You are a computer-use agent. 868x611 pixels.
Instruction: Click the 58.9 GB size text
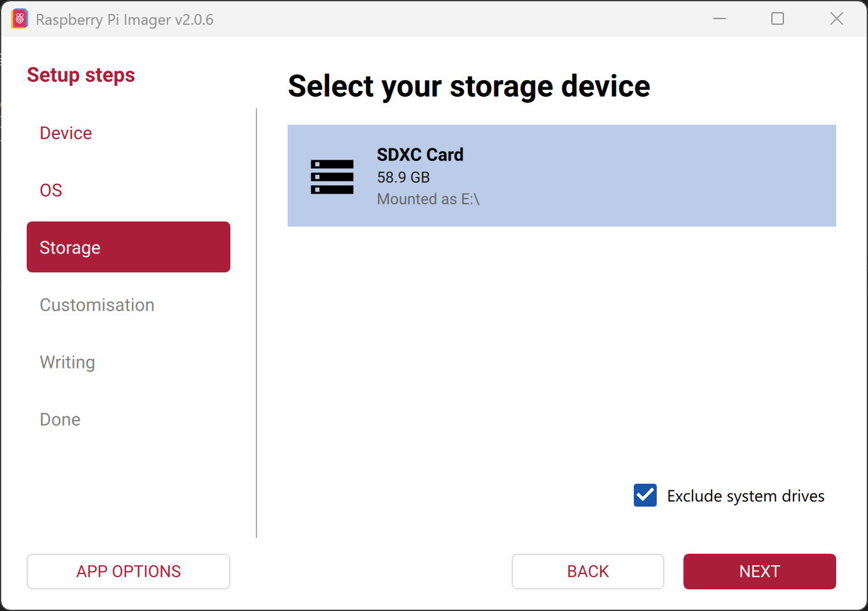403,177
